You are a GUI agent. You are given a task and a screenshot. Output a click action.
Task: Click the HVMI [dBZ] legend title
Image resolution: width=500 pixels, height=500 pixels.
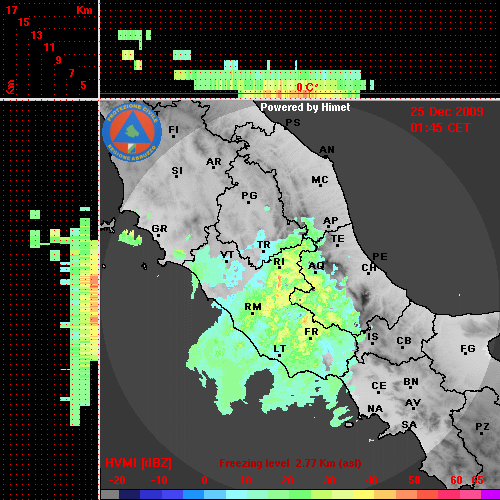(138, 463)
